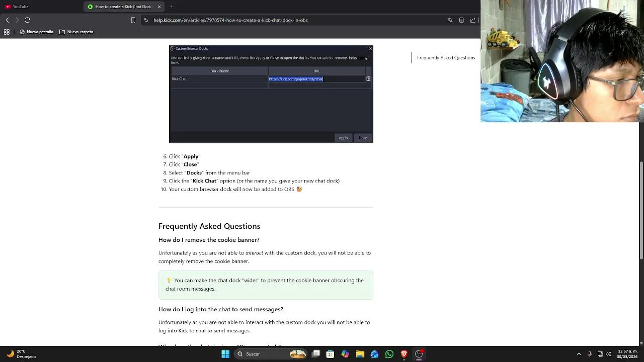The height and width of the screenshot is (362, 644).
Task: Click the address bar URL
Action: (x=230, y=20)
